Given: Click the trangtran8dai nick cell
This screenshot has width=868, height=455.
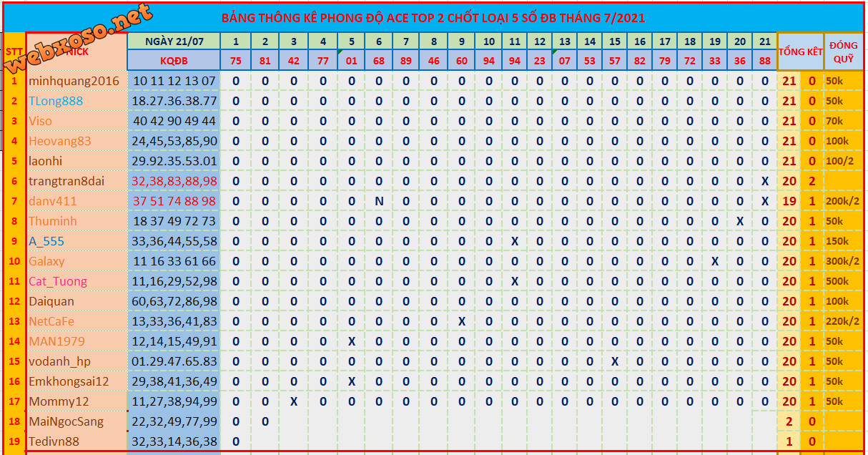Looking at the screenshot, I should coord(77,181).
